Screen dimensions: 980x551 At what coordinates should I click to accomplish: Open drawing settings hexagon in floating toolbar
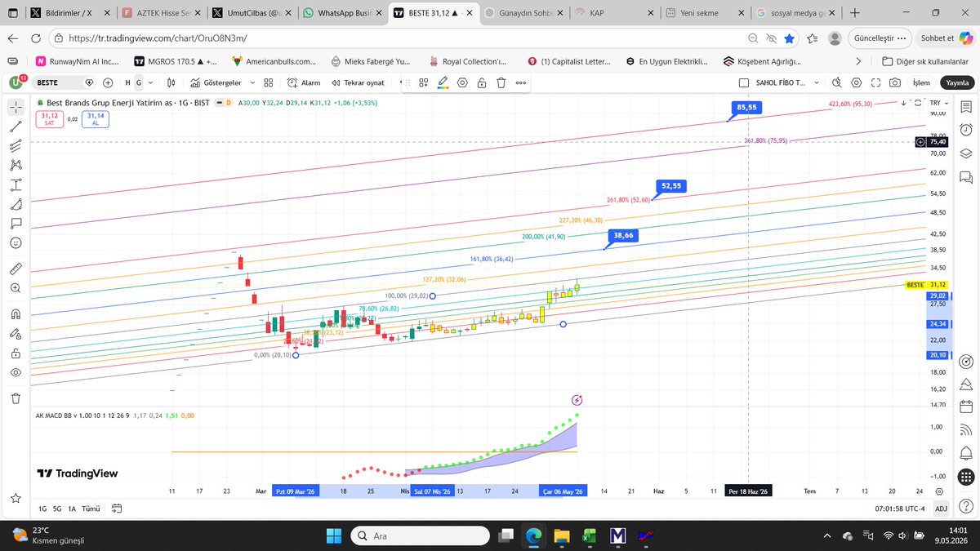pyautogui.click(x=463, y=82)
